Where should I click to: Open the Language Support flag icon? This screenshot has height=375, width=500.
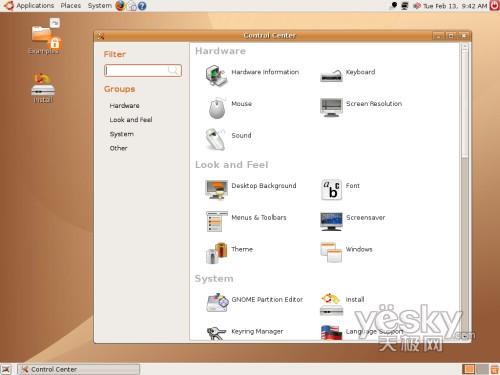(331, 333)
